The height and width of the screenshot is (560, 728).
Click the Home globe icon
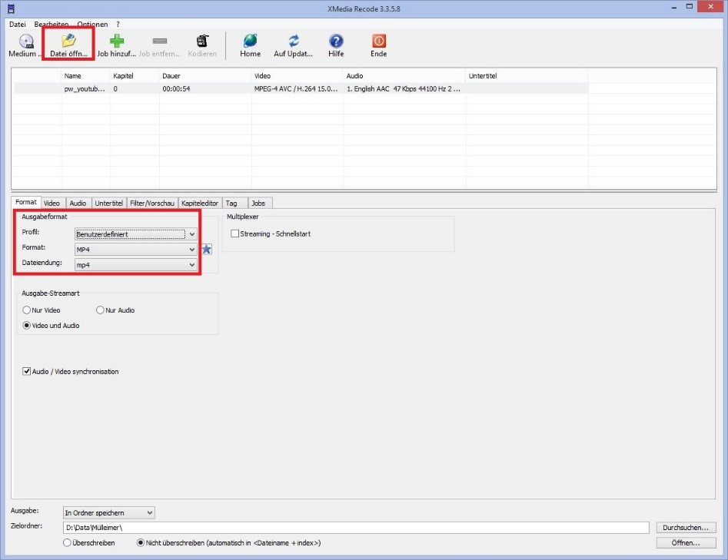[250, 41]
